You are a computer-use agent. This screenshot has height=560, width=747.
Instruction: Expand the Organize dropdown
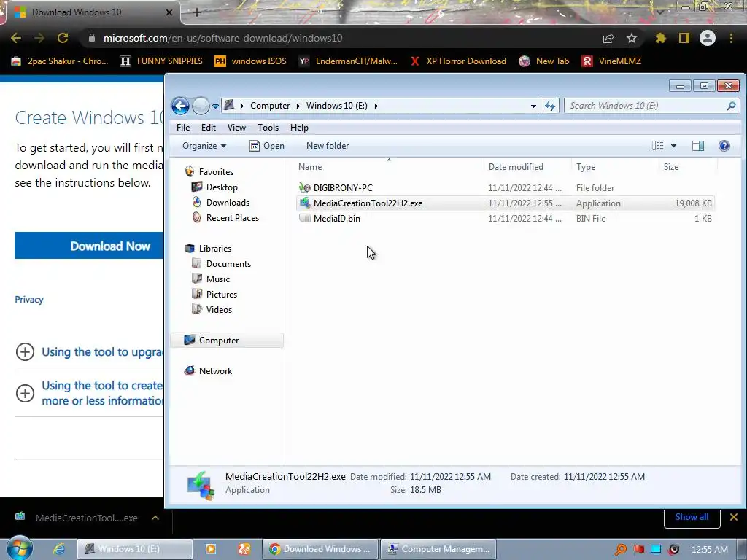pyautogui.click(x=204, y=146)
